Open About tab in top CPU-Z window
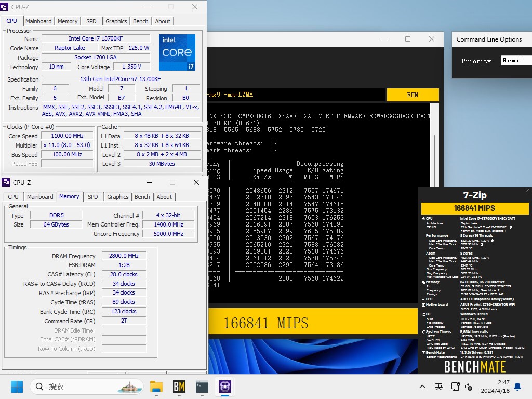532x399 pixels. (x=163, y=21)
